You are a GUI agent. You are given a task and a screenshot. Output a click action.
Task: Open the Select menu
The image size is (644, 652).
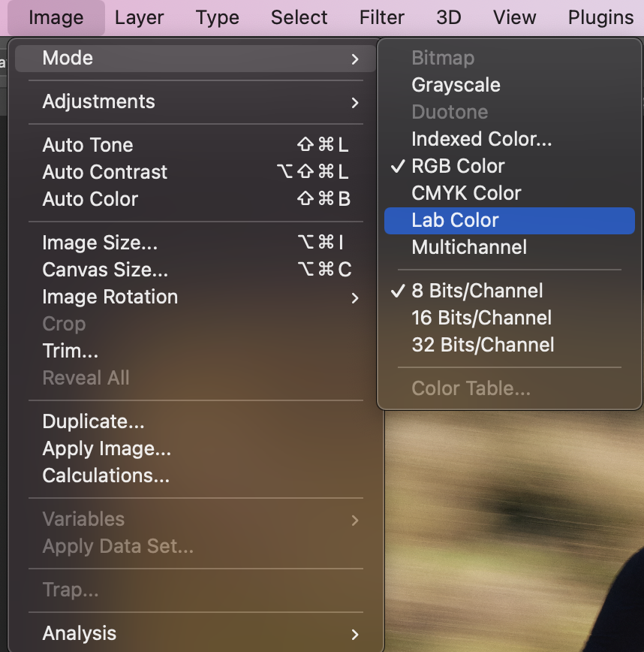299,18
